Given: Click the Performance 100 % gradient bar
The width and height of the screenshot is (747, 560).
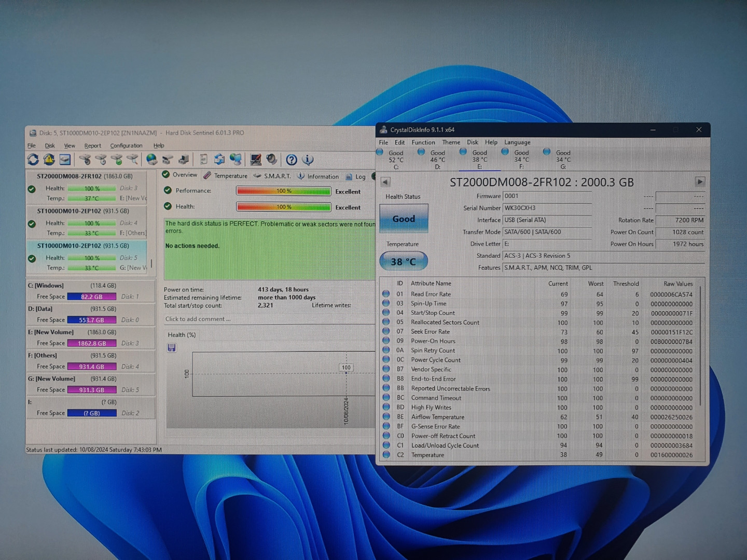Looking at the screenshot, I should [284, 191].
